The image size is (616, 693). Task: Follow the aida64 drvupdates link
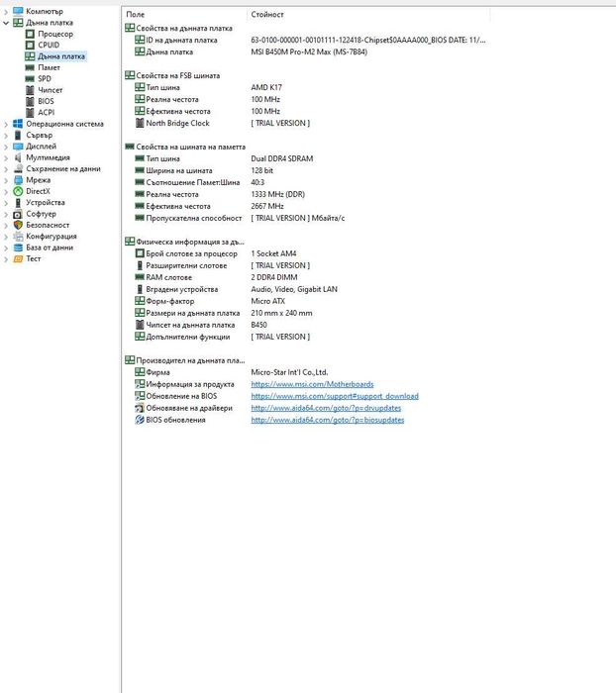click(326, 408)
